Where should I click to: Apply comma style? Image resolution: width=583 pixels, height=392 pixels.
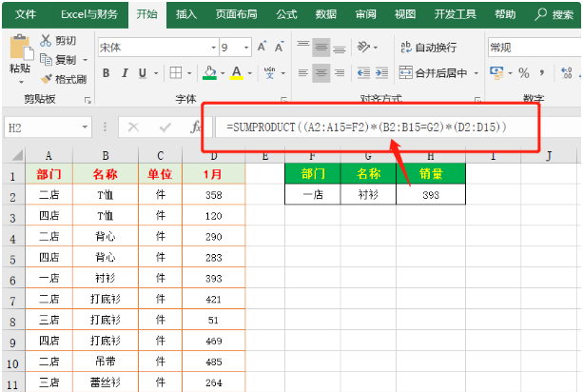pyautogui.click(x=542, y=73)
